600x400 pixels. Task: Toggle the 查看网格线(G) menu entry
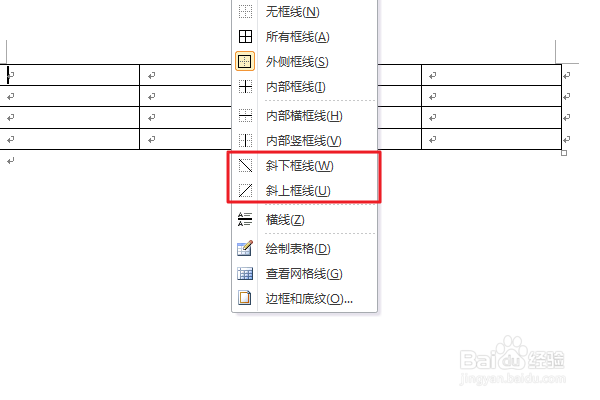pyautogui.click(x=304, y=274)
